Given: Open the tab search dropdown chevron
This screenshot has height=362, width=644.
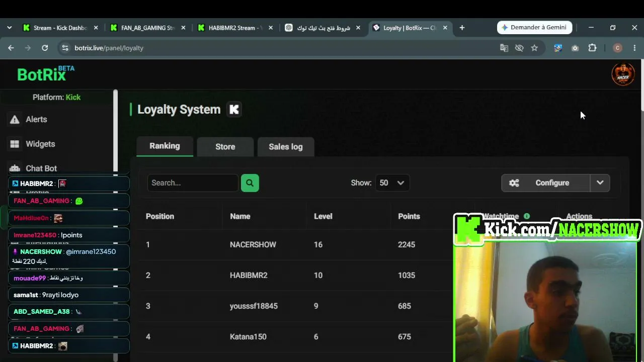Looking at the screenshot, I should point(10,28).
